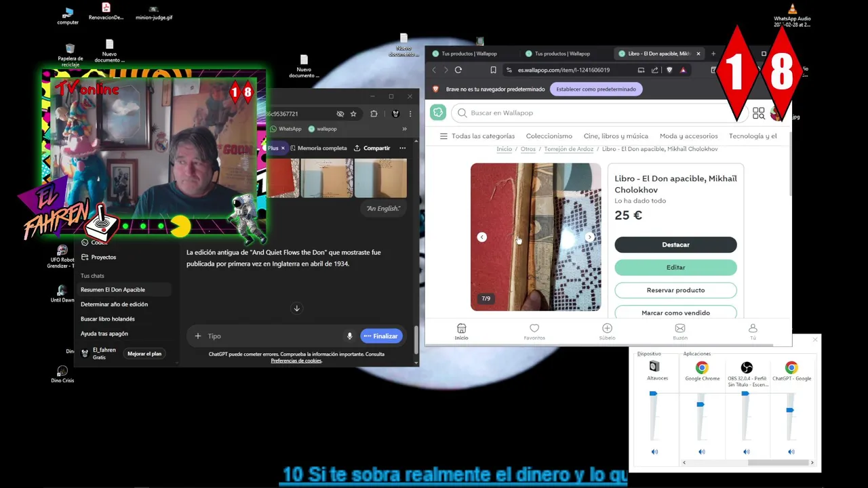Viewport: 868px width, 488px height.
Task: Open Buscar libro holandés chat
Action: (x=108, y=319)
